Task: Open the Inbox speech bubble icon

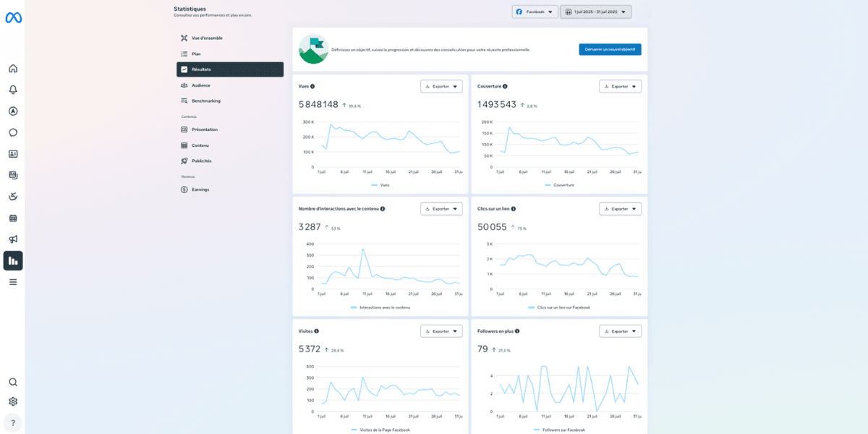Action: [13, 132]
